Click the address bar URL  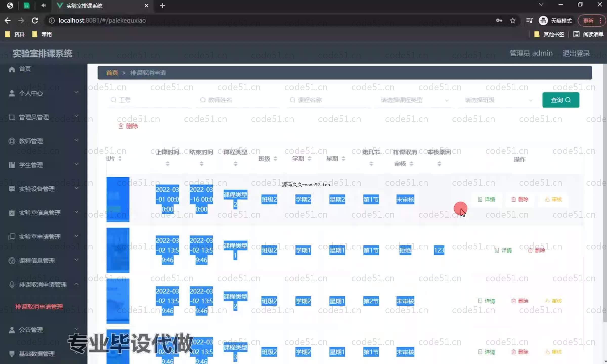[x=102, y=20]
